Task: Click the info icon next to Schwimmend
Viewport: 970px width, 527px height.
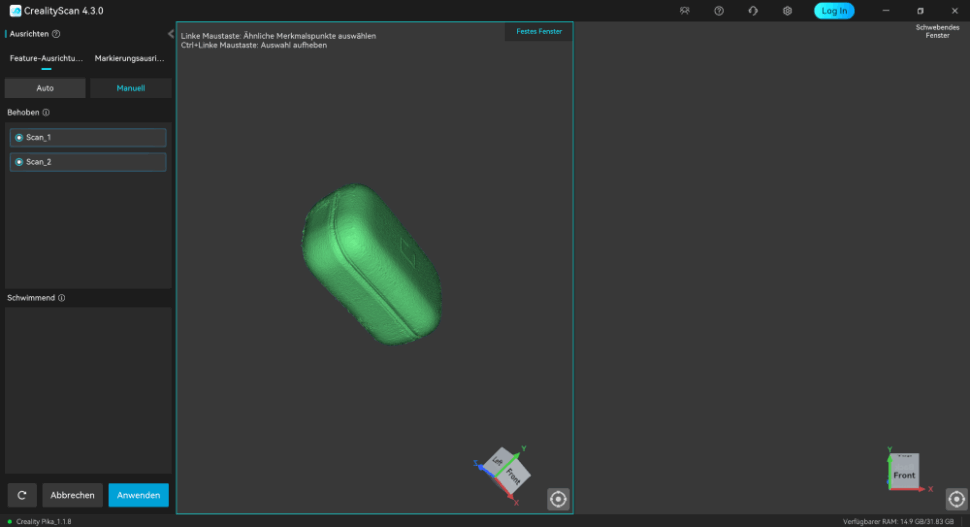Action: (61, 298)
